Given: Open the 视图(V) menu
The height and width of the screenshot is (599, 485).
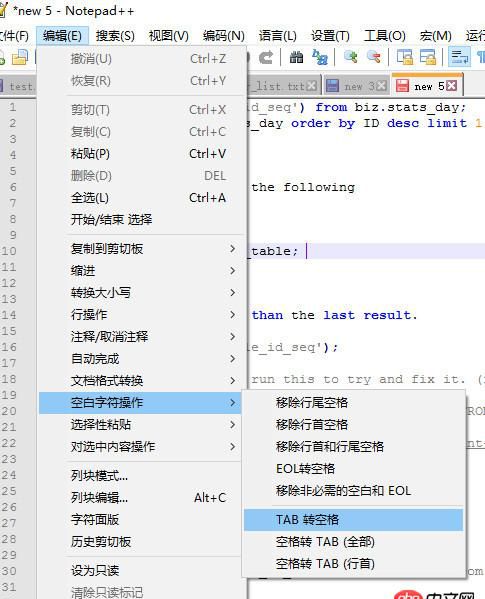Looking at the screenshot, I should 168,36.
